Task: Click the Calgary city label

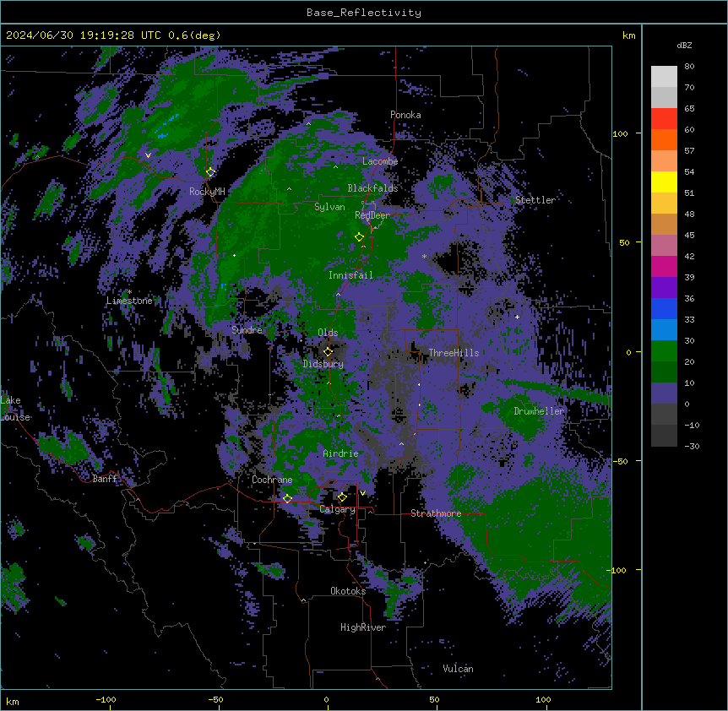Action: [337, 509]
